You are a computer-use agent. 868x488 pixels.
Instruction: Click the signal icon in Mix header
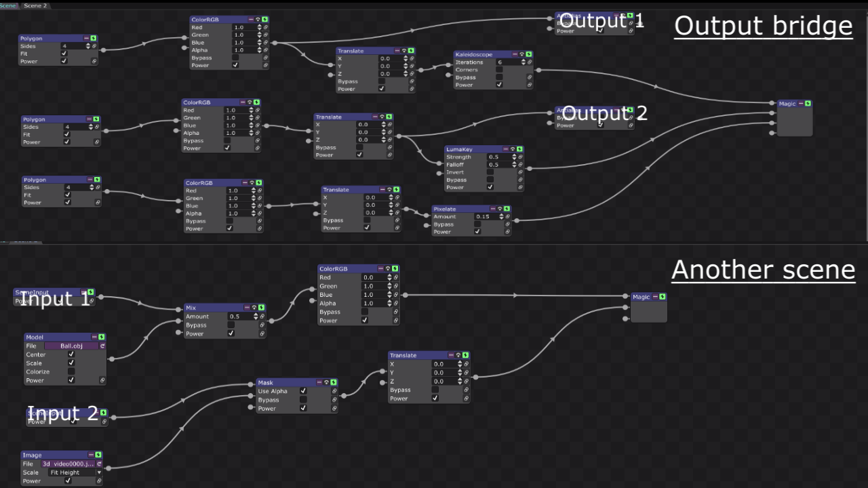pyautogui.click(x=254, y=308)
